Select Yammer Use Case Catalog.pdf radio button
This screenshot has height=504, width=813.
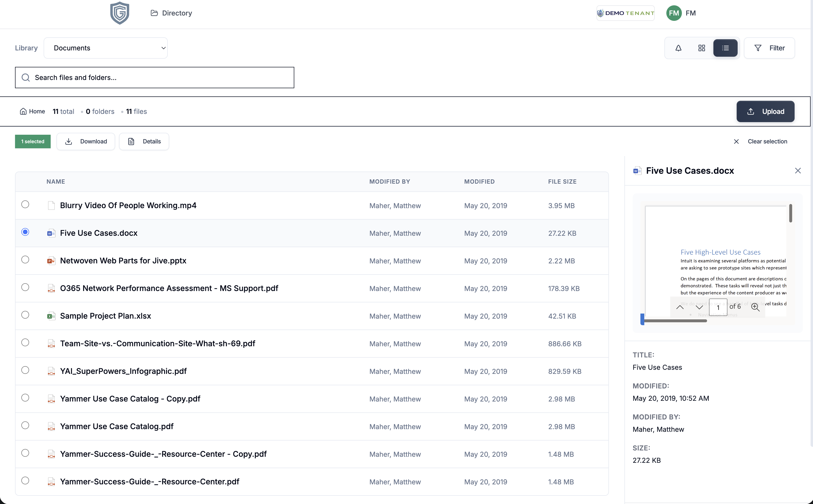25,426
